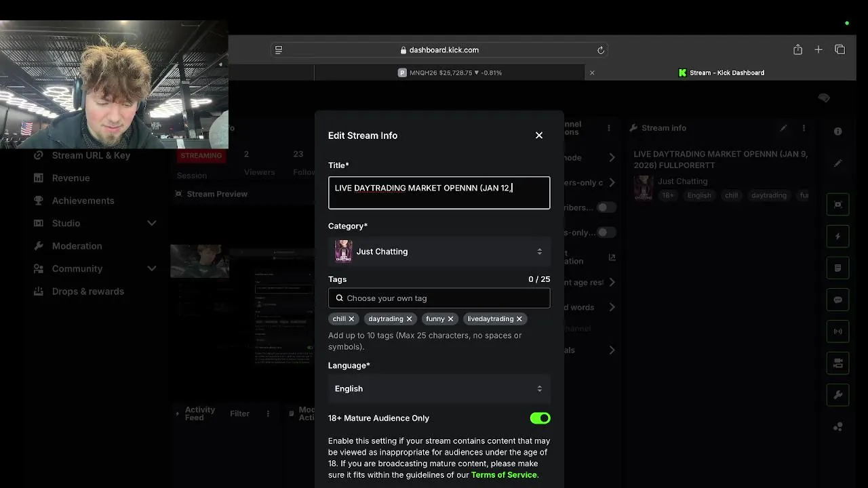Image resolution: width=868 pixels, height=488 pixels.
Task: Remove the funny tag
Action: tap(450, 319)
